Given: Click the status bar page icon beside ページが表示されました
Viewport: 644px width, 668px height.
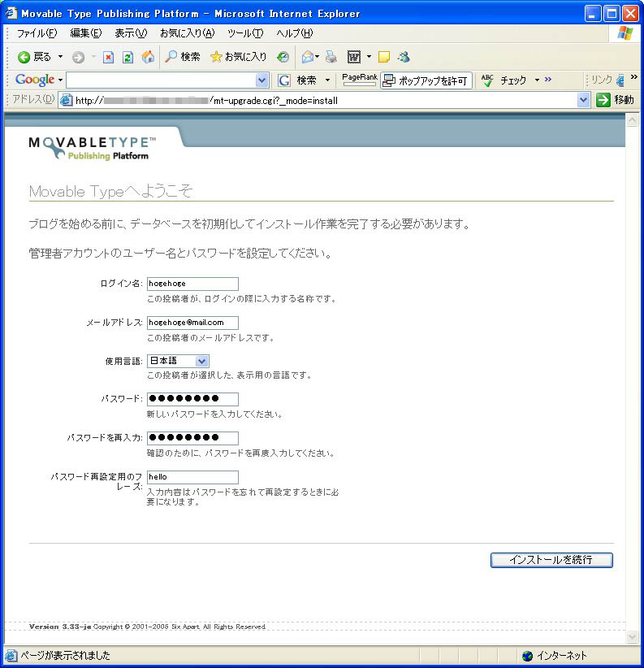Looking at the screenshot, I should point(11,656).
